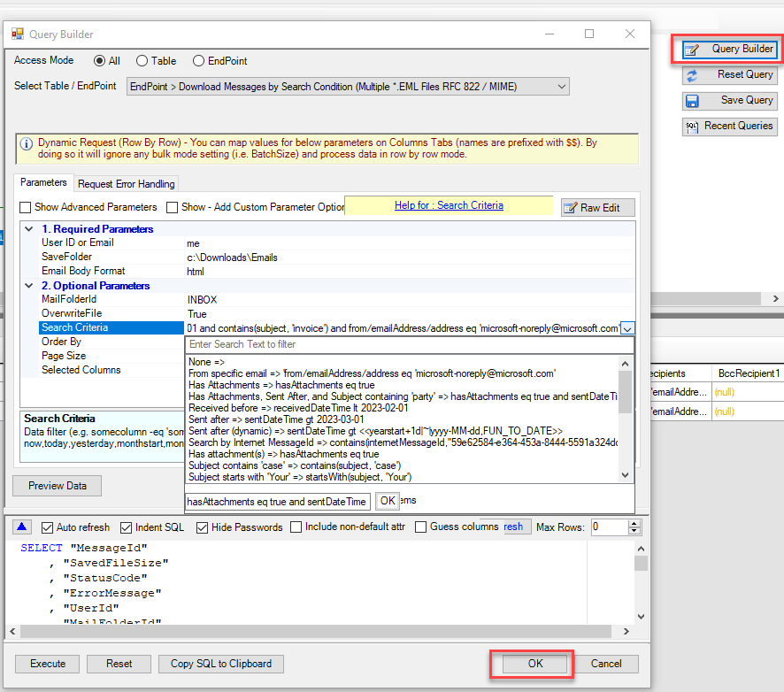The height and width of the screenshot is (692, 784).
Task: Click the criteria list vertical scrollbar
Action: pos(625,419)
